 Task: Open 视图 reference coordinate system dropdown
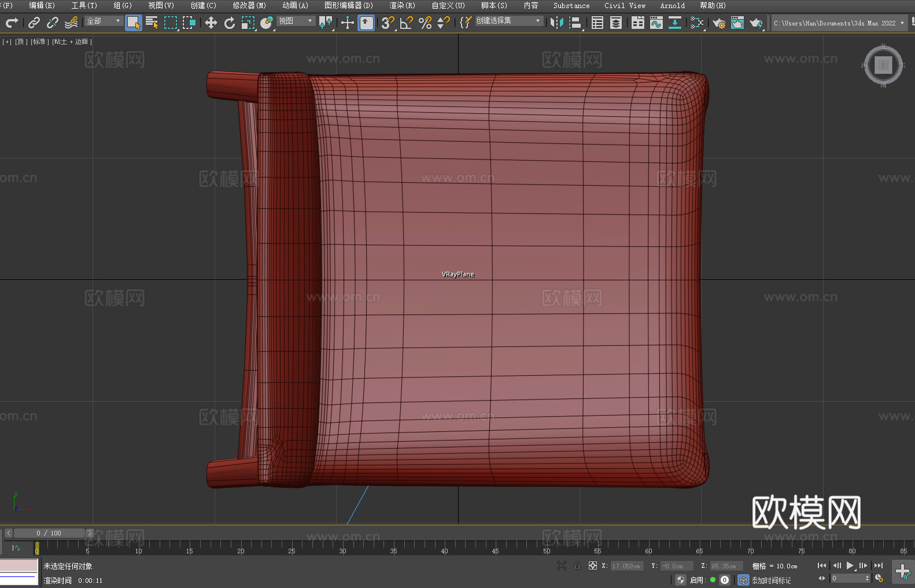(296, 21)
